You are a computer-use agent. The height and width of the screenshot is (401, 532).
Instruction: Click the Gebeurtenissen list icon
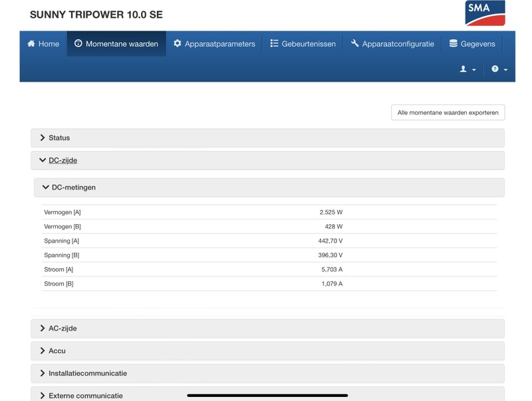(274, 43)
